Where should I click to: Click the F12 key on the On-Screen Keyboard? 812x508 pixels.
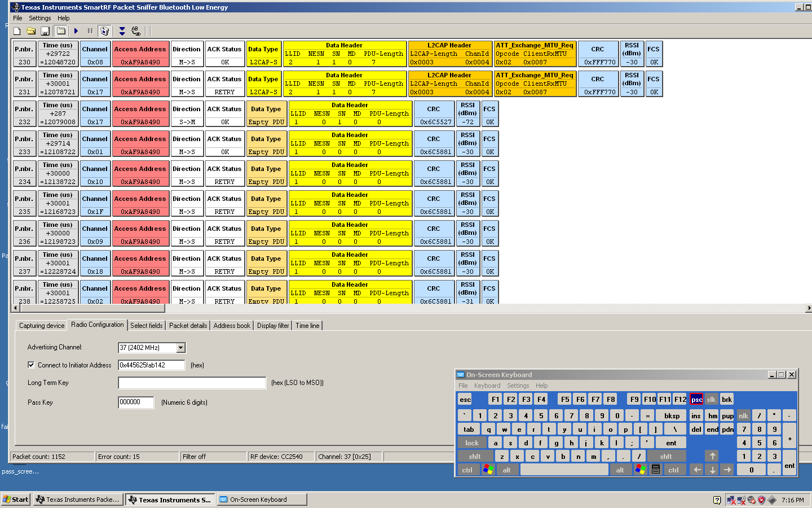click(x=680, y=400)
